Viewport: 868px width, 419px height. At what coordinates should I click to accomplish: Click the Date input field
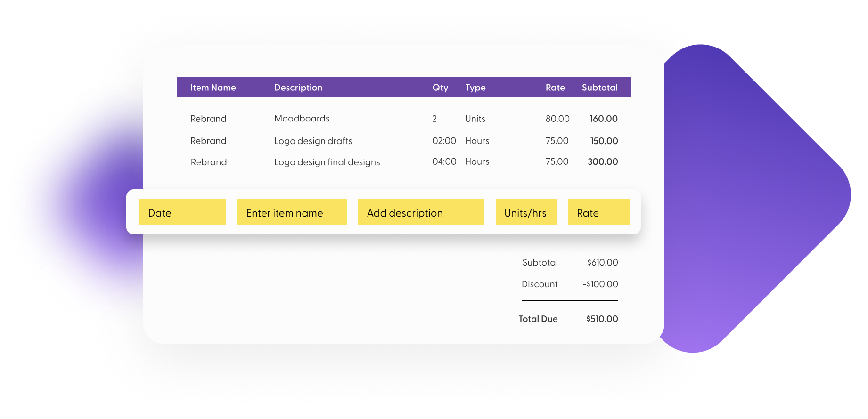tap(183, 212)
